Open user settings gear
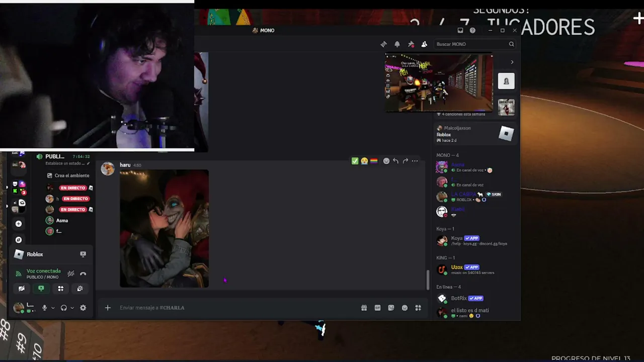The image size is (644, 362). [83, 308]
